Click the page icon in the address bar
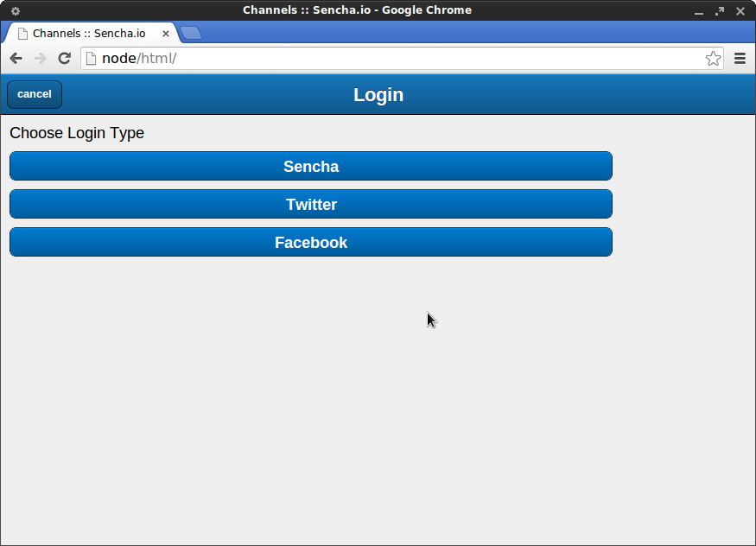The height and width of the screenshot is (546, 756). (x=91, y=58)
